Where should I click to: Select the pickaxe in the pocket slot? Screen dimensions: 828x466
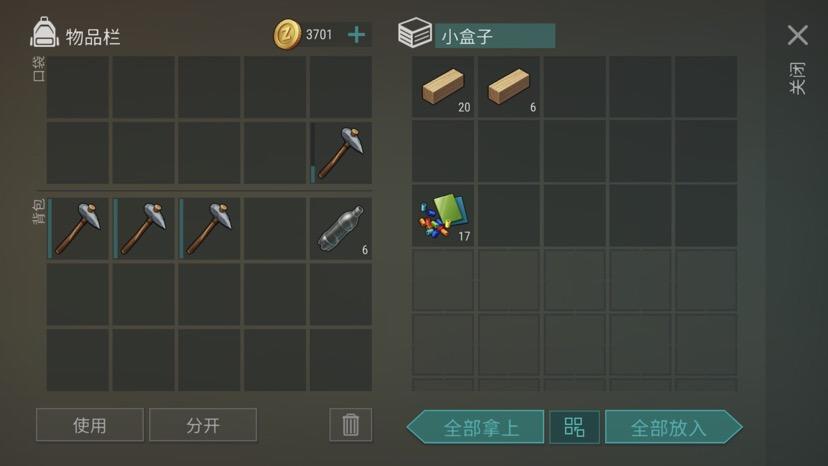point(341,153)
